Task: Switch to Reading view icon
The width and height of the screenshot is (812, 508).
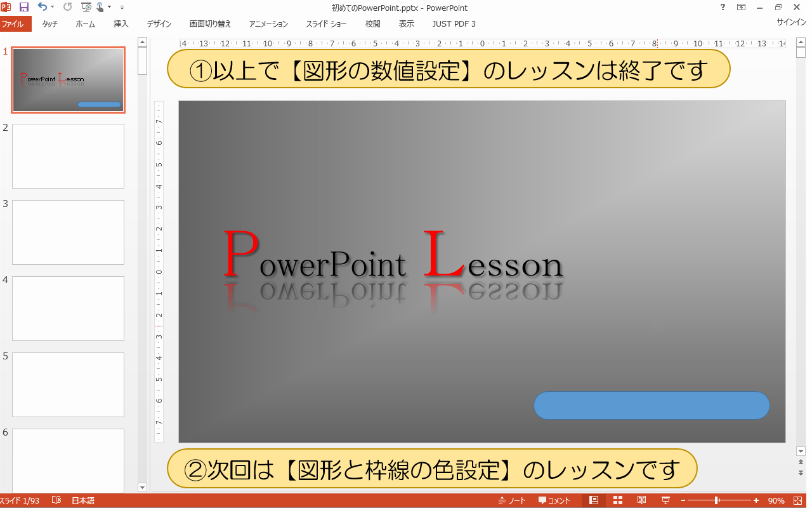Action: 642,500
